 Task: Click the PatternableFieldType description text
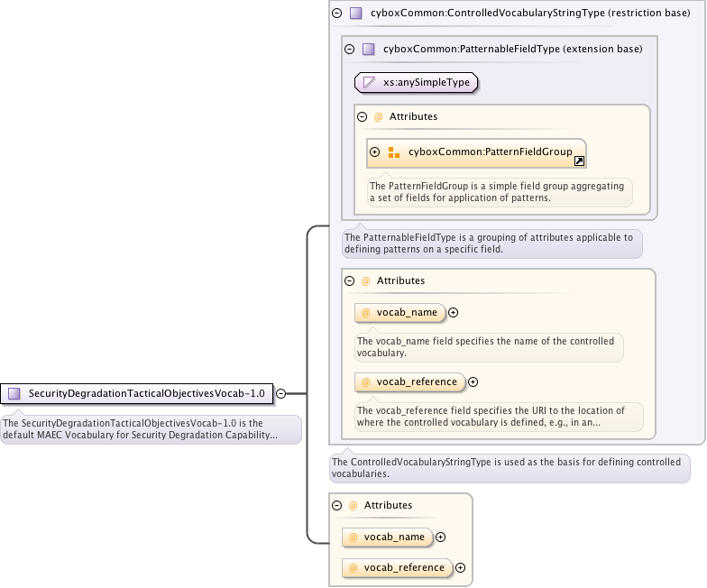490,243
